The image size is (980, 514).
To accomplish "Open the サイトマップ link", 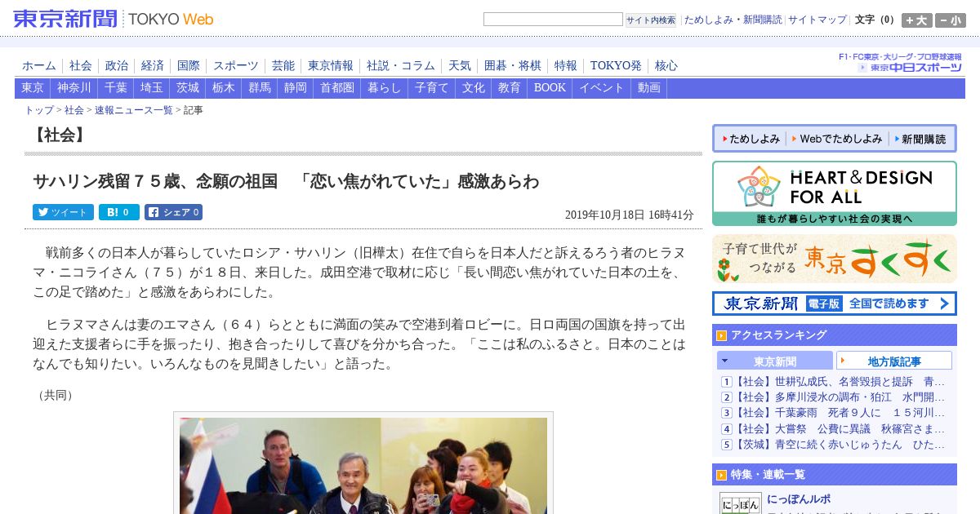I will 817,20.
